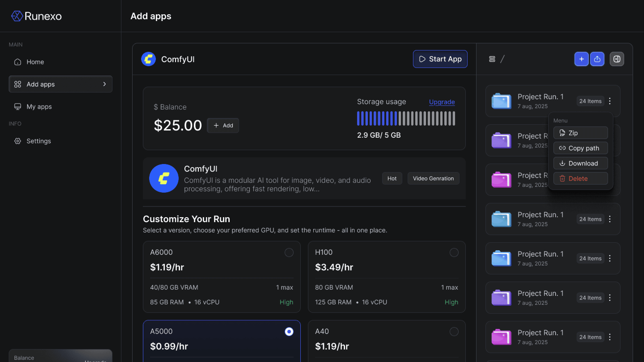Click the Upgrade storage link
644x362 pixels.
441,102
